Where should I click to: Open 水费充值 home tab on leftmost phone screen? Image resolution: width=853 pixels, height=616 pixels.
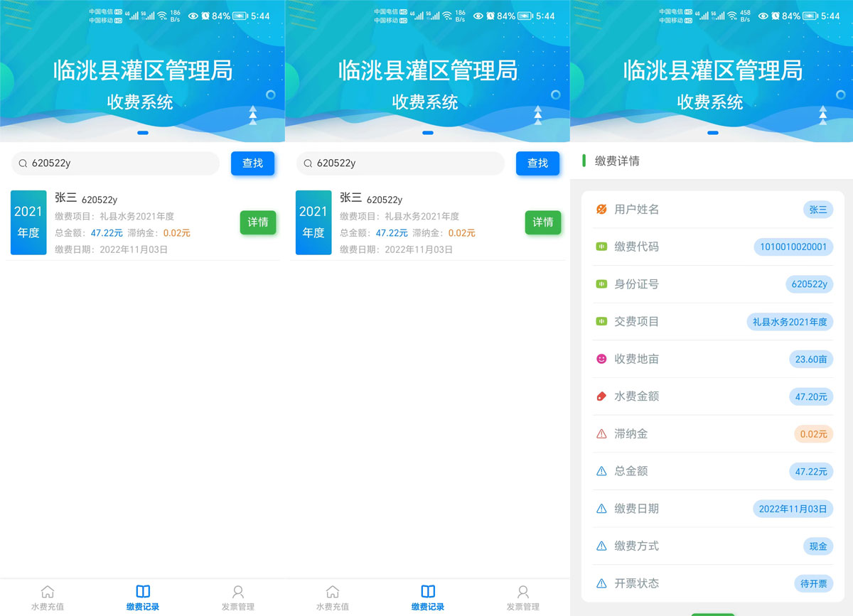48,597
